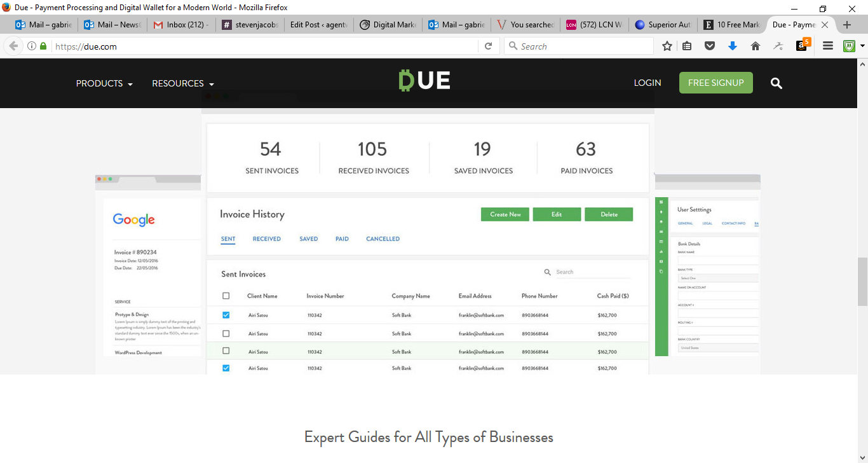Image resolution: width=868 pixels, height=463 pixels.
Task: Save page to Pocket icon
Action: [710, 46]
